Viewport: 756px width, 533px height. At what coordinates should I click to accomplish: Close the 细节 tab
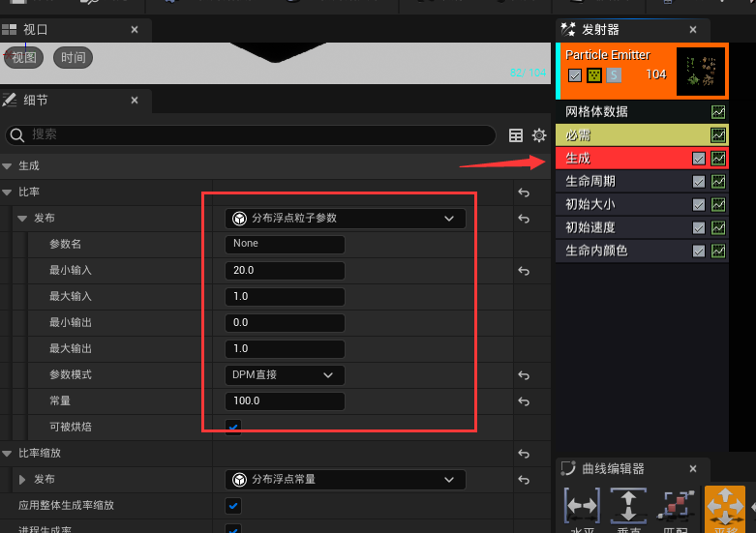click(135, 101)
